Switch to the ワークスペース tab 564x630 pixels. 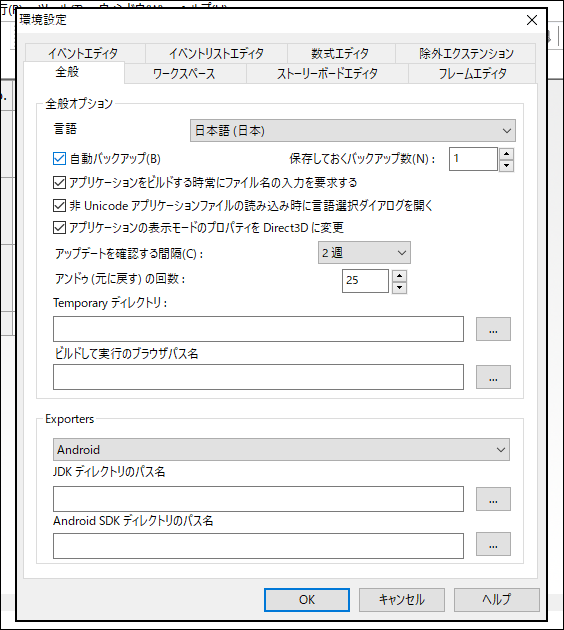coord(185,74)
